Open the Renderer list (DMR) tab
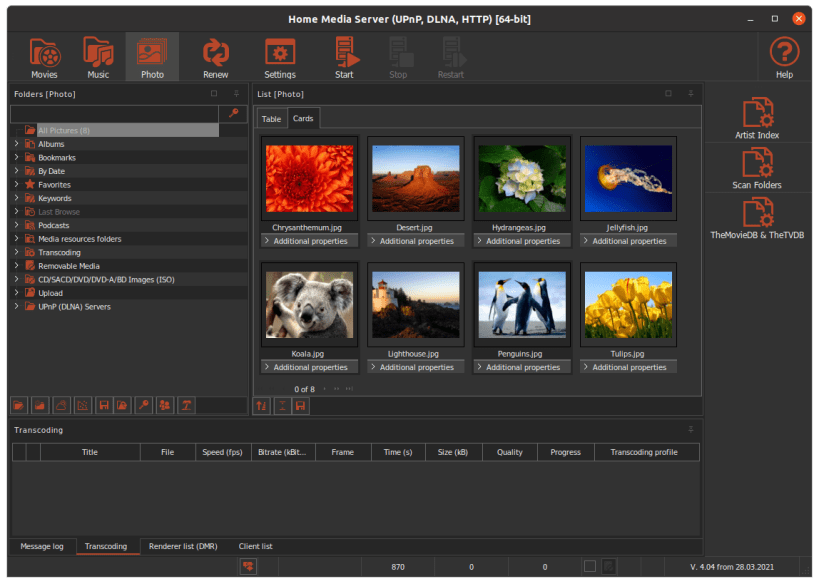Screen dimensions: 819x584 183,547
